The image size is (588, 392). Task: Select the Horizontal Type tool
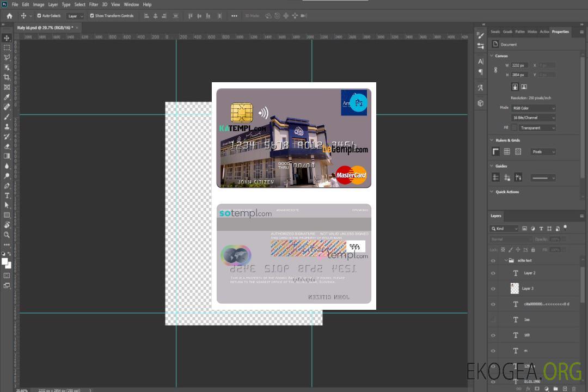[7, 195]
